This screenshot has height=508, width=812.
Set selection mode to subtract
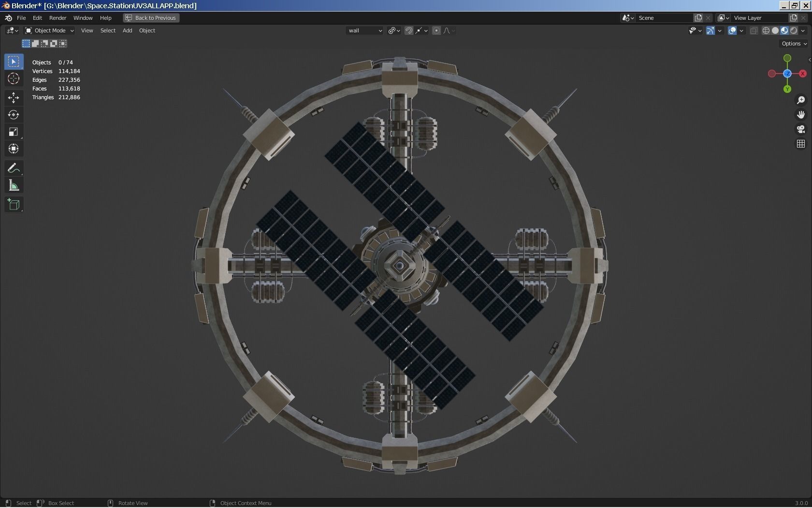point(44,44)
